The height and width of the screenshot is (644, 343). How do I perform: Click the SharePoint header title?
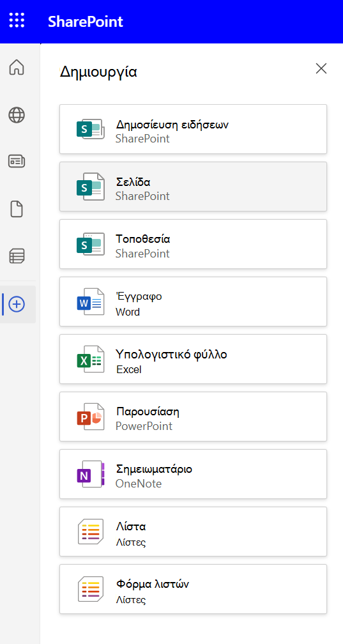click(86, 21)
